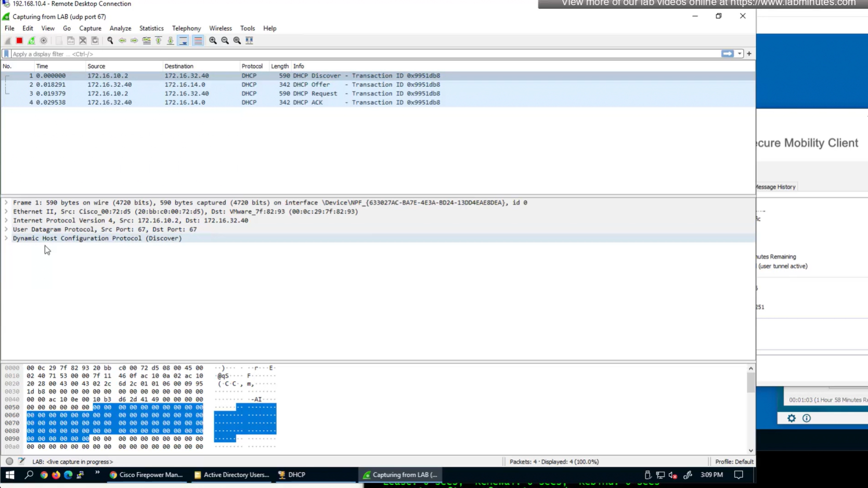Toggle auto-scroll during live capture
The width and height of the screenshot is (868, 488).
point(183,41)
